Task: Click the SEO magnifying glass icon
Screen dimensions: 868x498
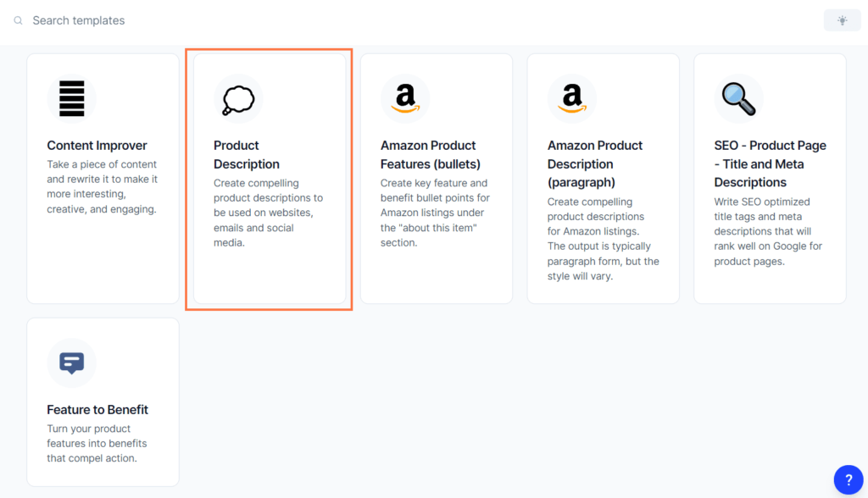Action: [x=738, y=99]
